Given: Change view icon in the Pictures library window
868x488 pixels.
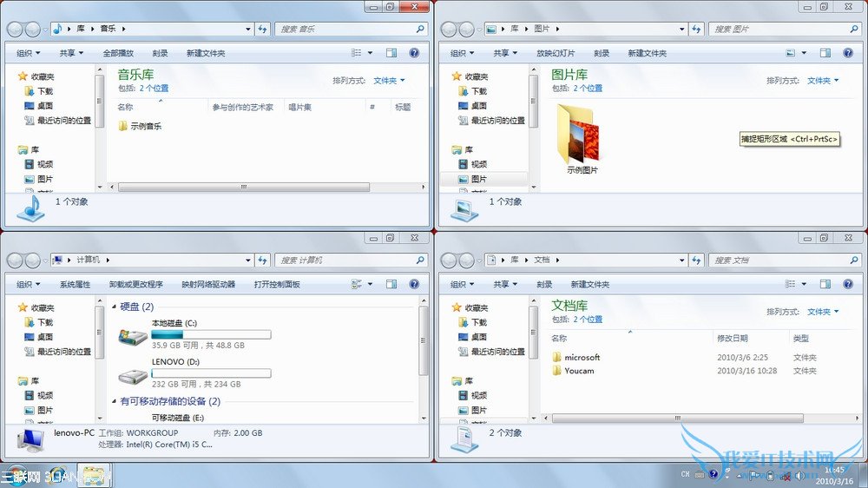Looking at the screenshot, I should 791,53.
